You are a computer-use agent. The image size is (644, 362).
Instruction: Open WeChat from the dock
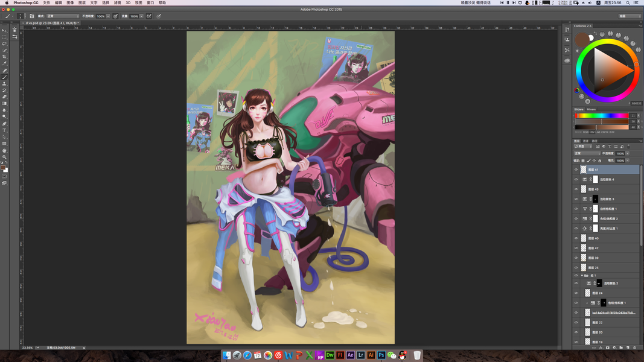coord(392,355)
